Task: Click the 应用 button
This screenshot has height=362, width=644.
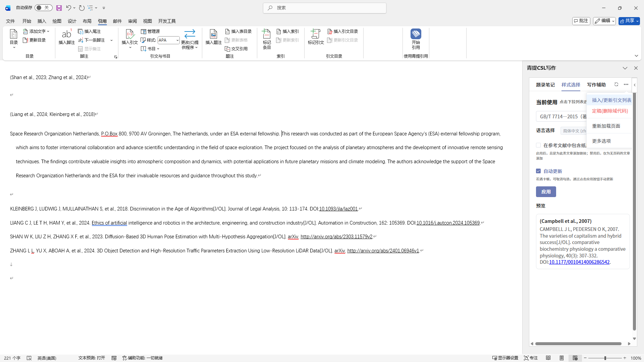Action: point(546,192)
